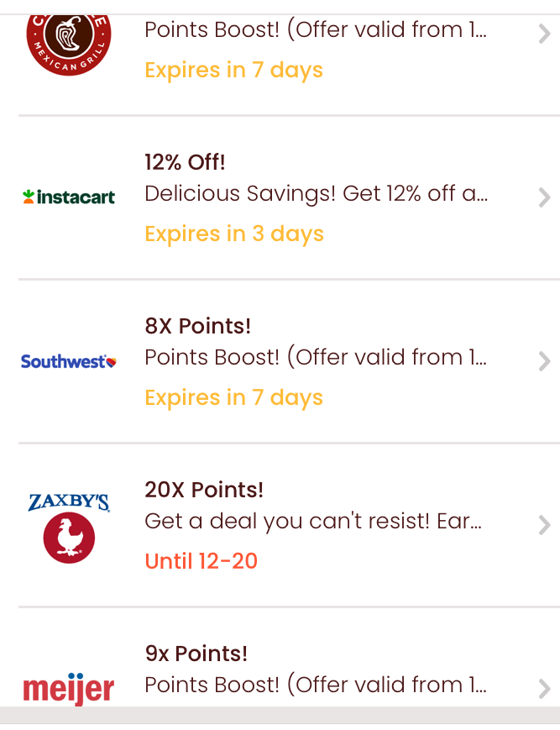The height and width of the screenshot is (730, 560).
Task: Tap the Meijer logo
Action: coord(69,689)
